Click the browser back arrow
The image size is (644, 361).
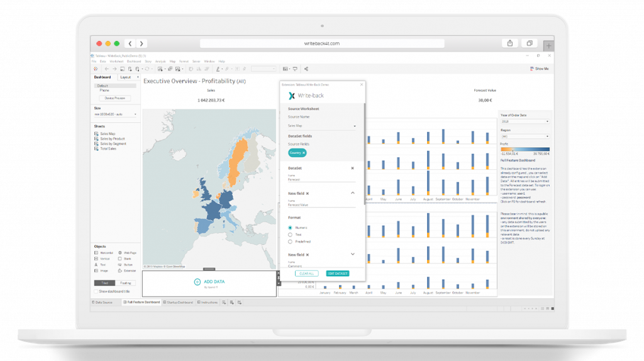tap(130, 43)
